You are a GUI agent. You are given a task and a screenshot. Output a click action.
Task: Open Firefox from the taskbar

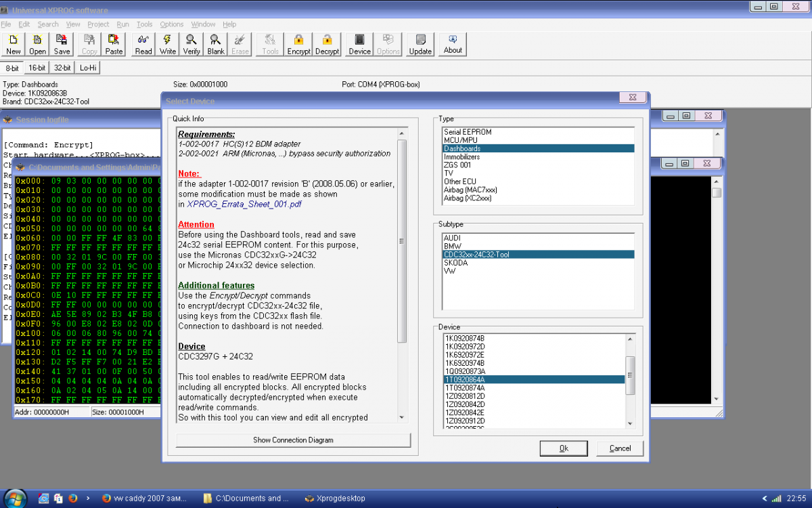point(72,499)
